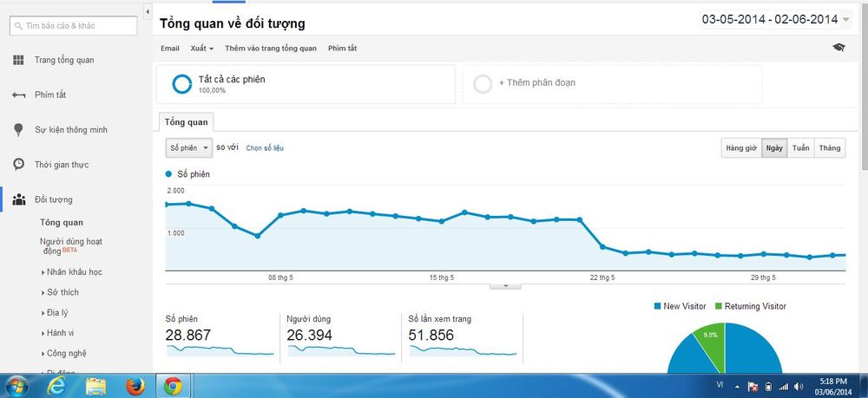Click Phím tắt in the report toolbar

pos(342,49)
